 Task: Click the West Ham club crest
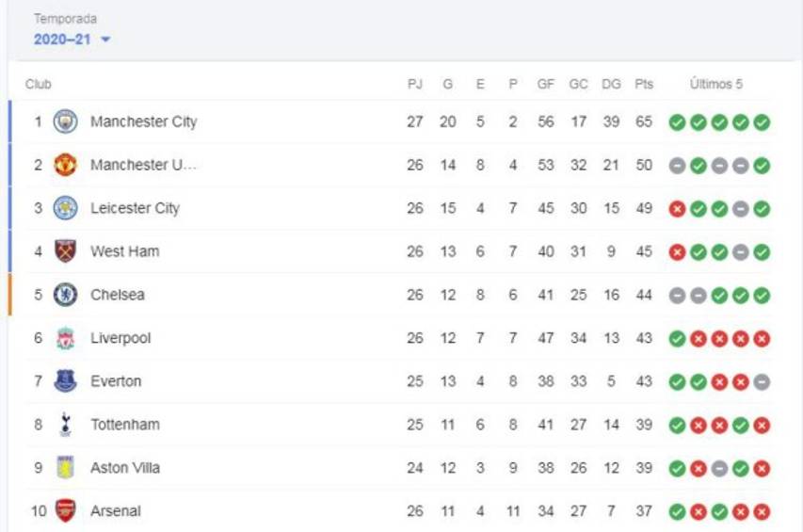(65, 251)
